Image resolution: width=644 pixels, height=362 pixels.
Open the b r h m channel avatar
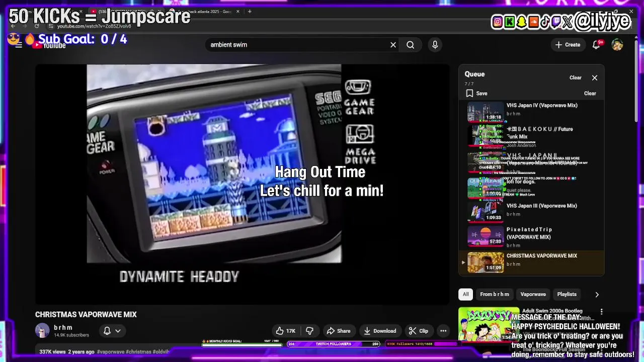42,330
